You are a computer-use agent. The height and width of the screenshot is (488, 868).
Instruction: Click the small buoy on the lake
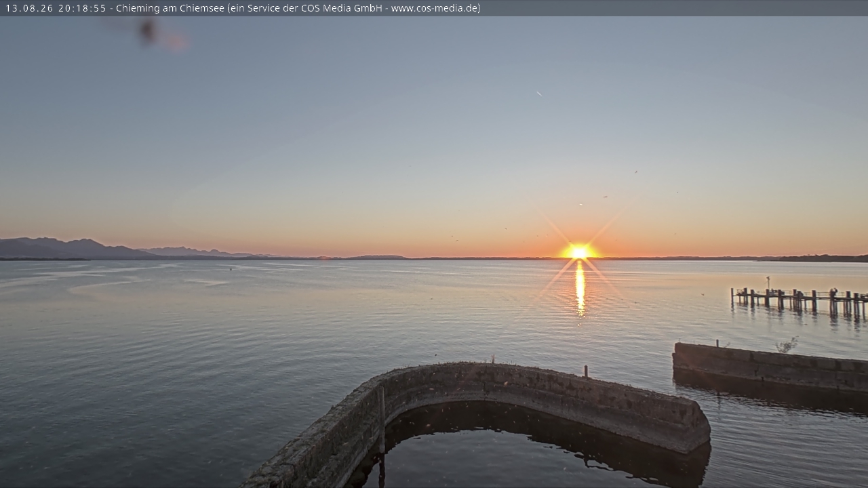tap(230, 268)
